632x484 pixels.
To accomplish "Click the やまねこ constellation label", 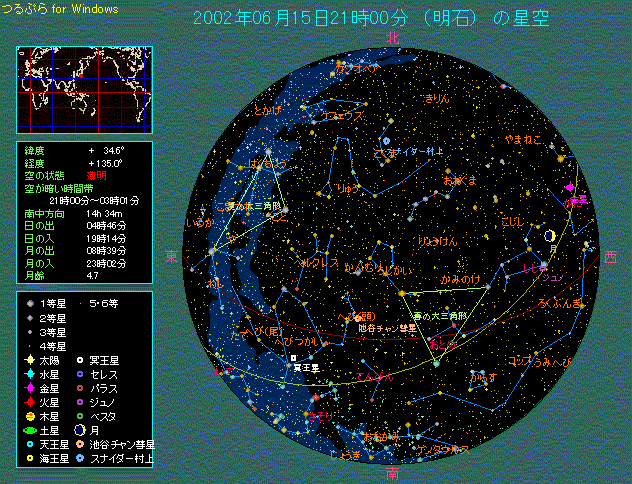I will tap(523, 140).
